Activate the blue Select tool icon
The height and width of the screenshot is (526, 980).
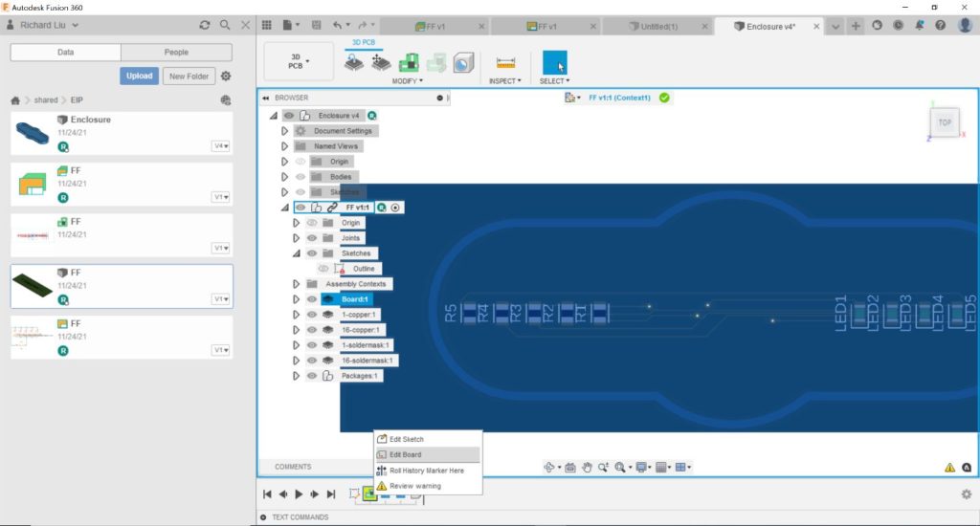pos(554,63)
